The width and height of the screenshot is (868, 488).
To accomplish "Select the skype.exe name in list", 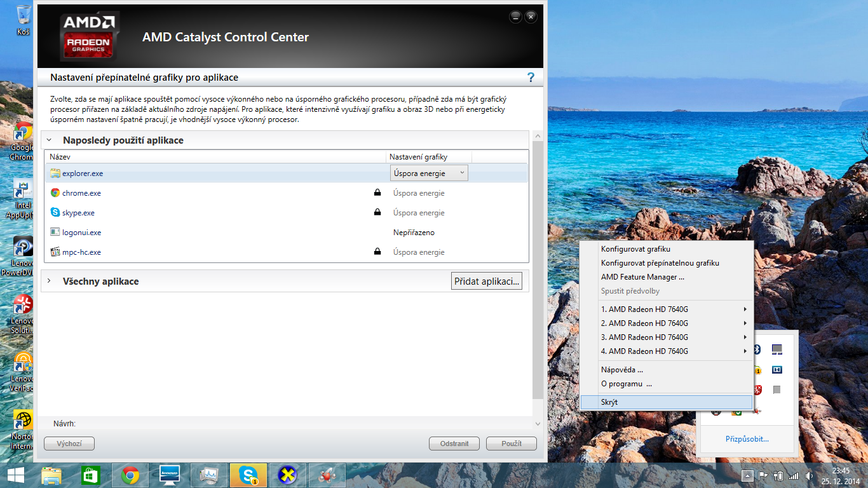I will [x=78, y=213].
